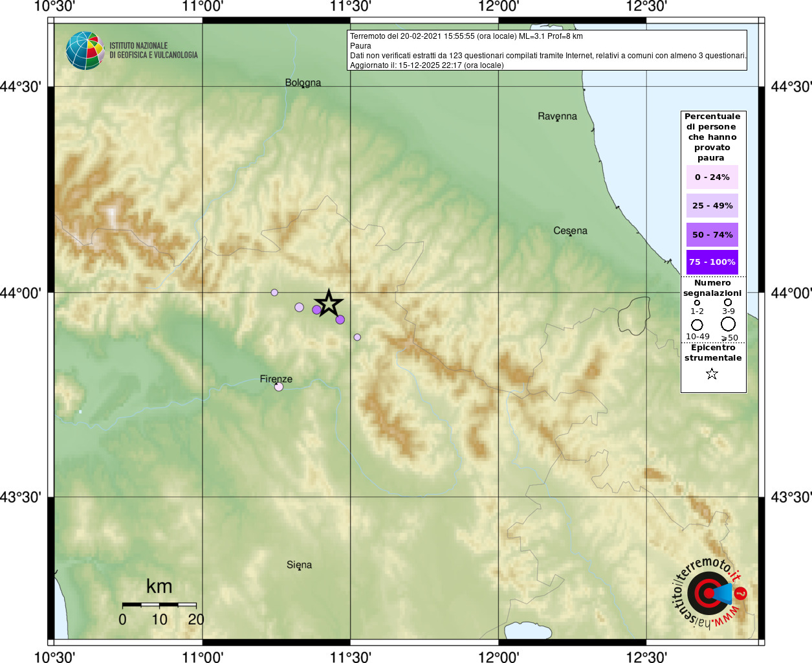Click the 50 - 74% legend swatch

click(712, 234)
